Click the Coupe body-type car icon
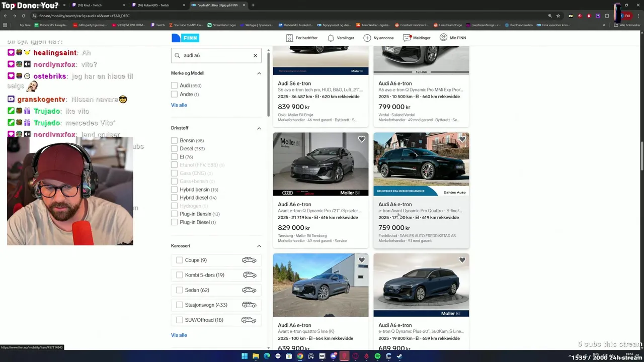This screenshot has width=644, height=362. 249,260
